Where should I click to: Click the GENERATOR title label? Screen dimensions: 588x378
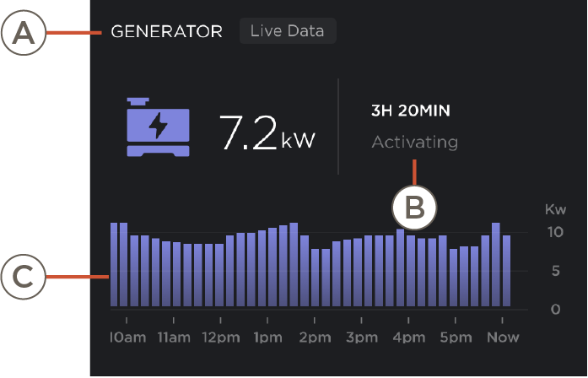click(x=167, y=32)
